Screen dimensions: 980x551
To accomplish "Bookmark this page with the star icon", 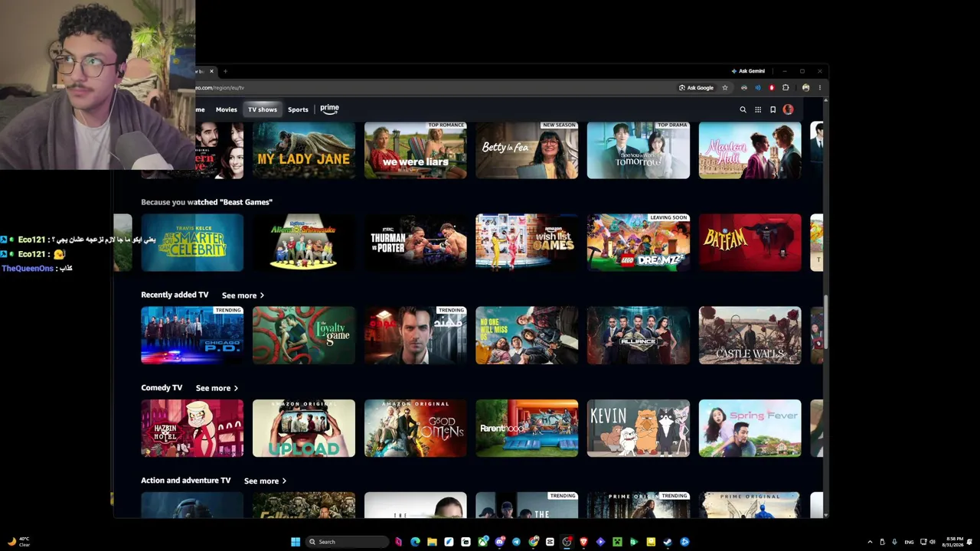I will point(725,88).
